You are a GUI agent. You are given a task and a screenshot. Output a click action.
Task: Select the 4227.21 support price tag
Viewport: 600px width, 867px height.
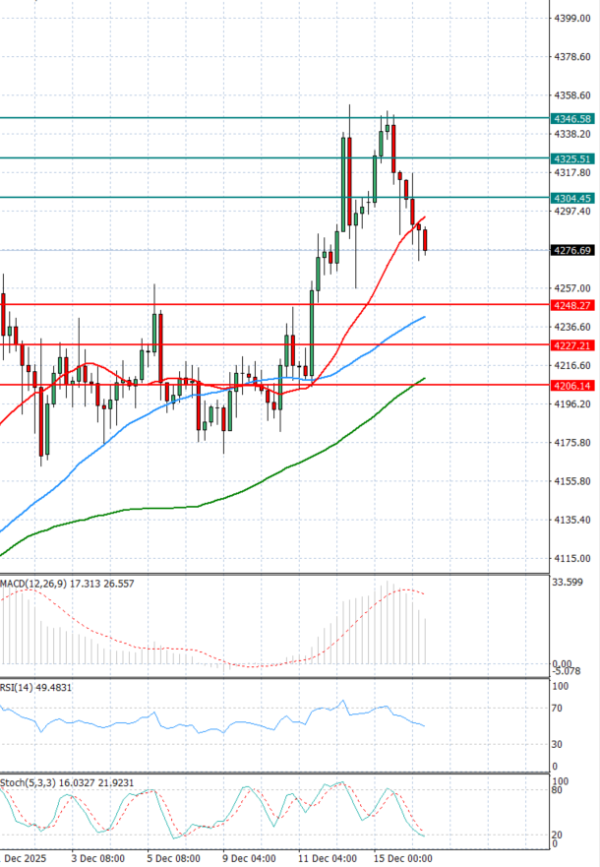pyautogui.click(x=572, y=344)
